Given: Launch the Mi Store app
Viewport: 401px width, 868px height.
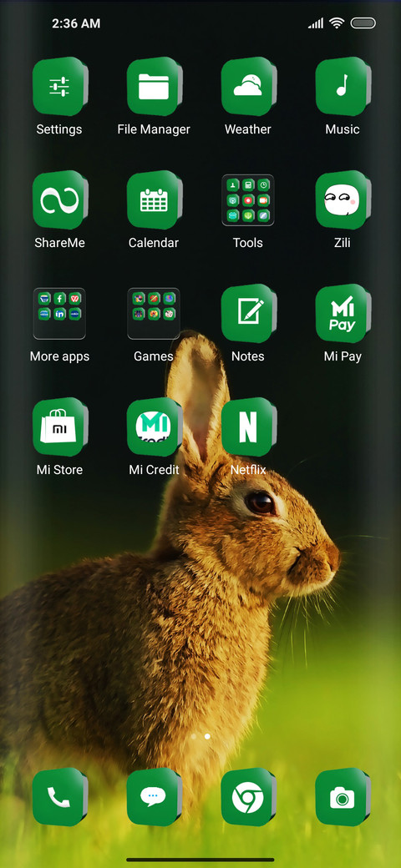Looking at the screenshot, I should [60, 426].
